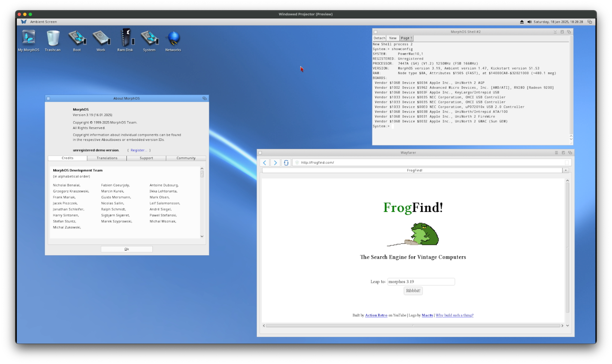Screen dimensions: 612x364
Task: Select the Page 1 tab in Shell
Action: tap(406, 38)
